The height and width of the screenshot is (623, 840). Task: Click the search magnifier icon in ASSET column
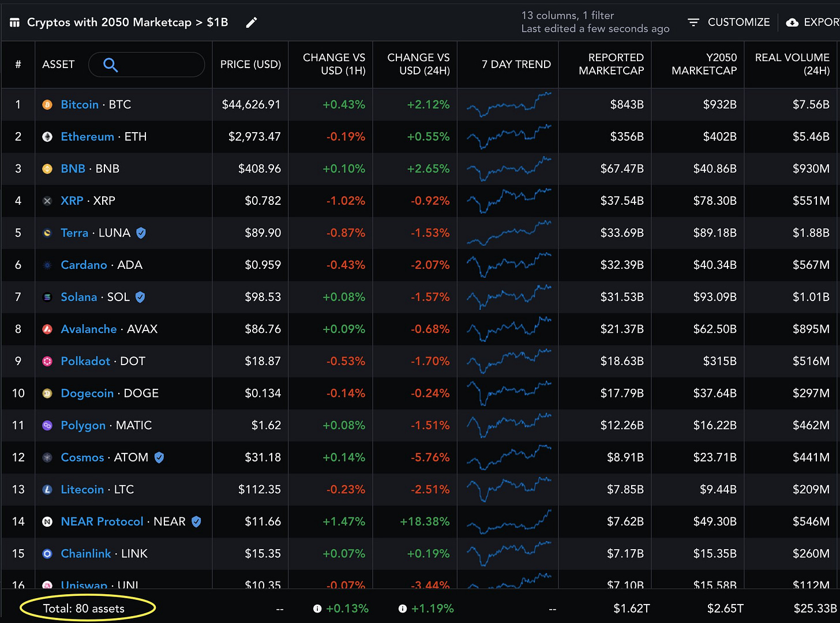tap(110, 65)
